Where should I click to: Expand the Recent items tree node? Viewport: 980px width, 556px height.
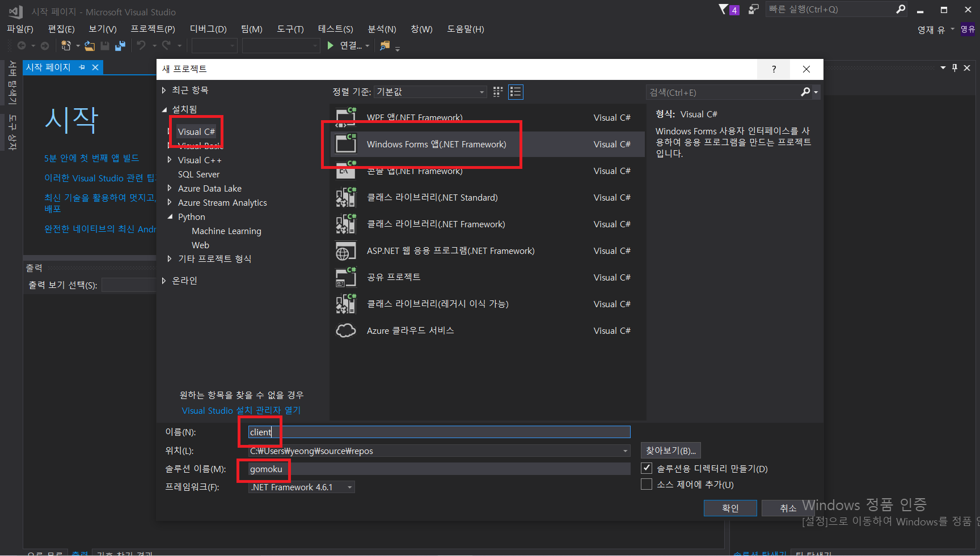[x=164, y=90]
